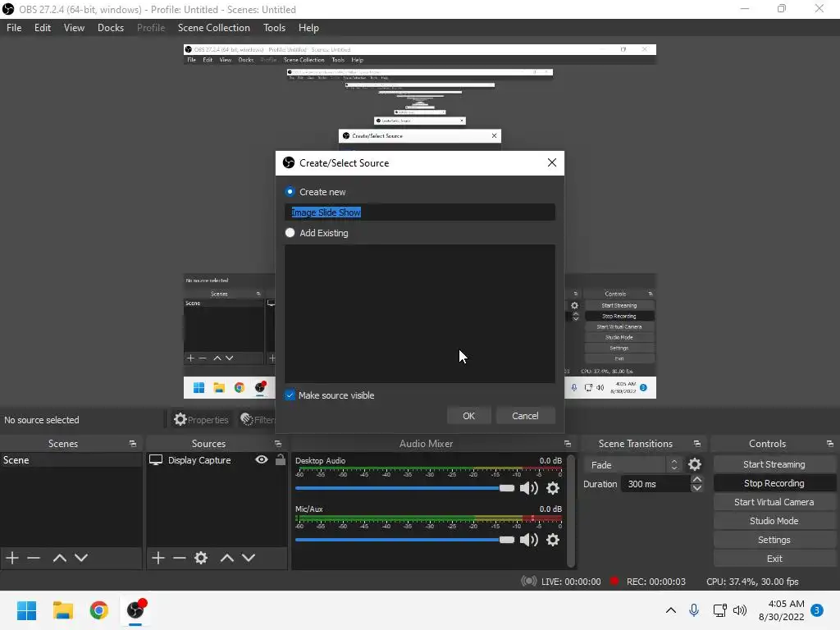Click OBS Studio taskbar icon
The height and width of the screenshot is (630, 840).
pyautogui.click(x=135, y=610)
